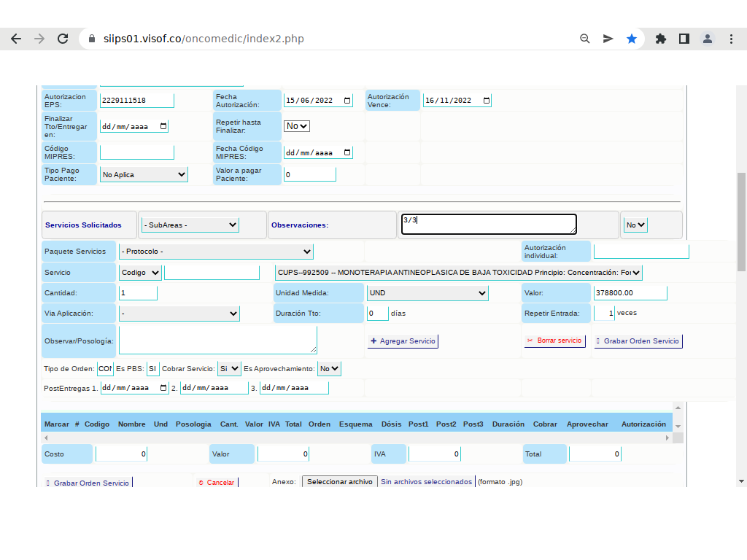Viewport: 747px width, 560px height.
Task: Click the Seleccionar archivo button
Action: (339, 482)
